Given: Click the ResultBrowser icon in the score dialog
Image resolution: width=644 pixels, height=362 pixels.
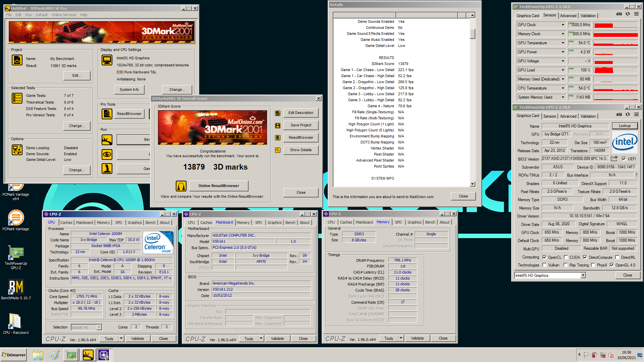Looking at the screenshot, I should pyautogui.click(x=278, y=138).
